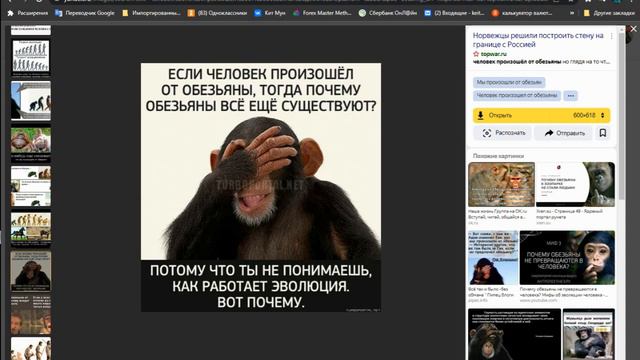Select the orange ape faces thumbnail
This screenshot has height=360, width=640.
pos(31,143)
